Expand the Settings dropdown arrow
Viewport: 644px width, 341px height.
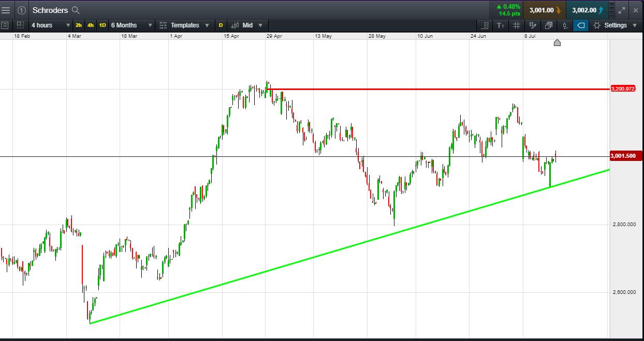[x=635, y=25]
